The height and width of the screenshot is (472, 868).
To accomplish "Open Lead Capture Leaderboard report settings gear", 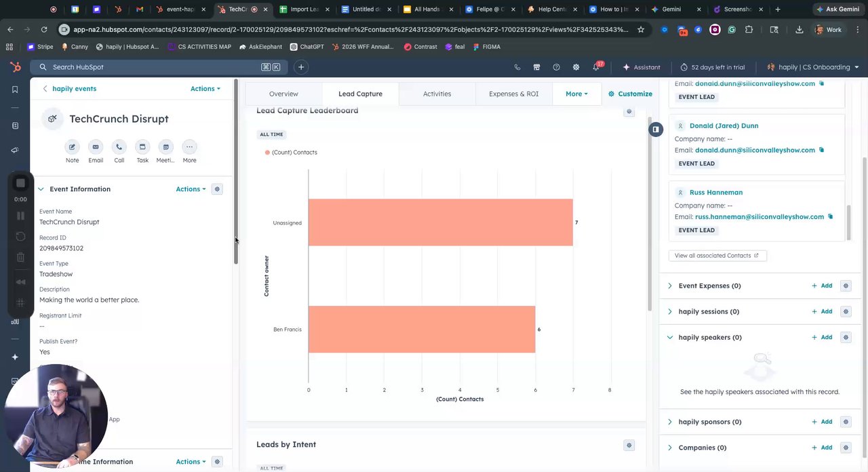I will tap(629, 111).
